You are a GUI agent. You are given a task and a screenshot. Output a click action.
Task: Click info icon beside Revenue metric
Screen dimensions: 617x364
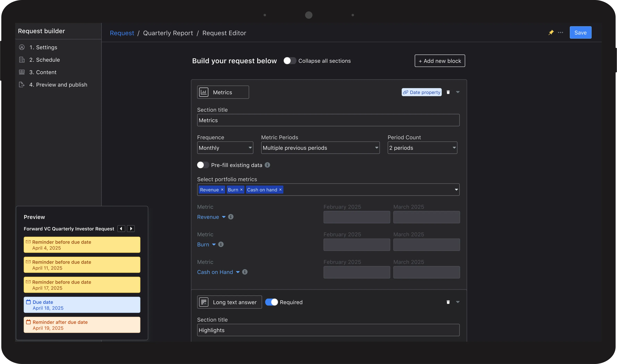click(x=231, y=217)
